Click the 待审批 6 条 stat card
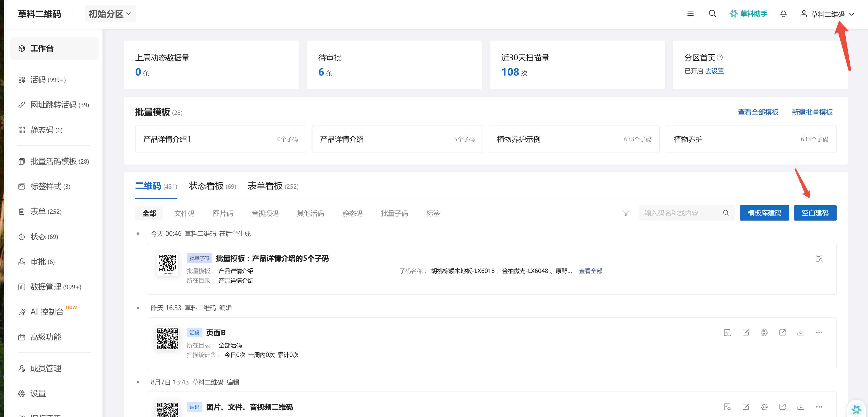Viewport: 868px width, 417px height. coord(394,65)
